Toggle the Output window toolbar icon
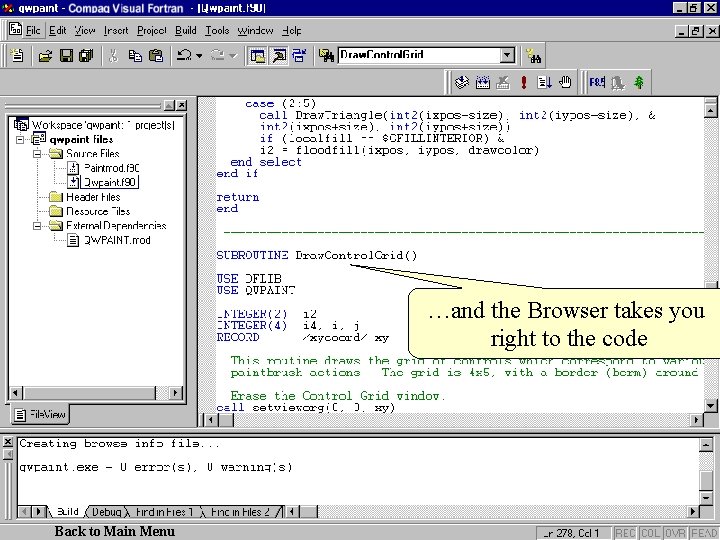This screenshot has width=720, height=540. pyautogui.click(x=278, y=56)
